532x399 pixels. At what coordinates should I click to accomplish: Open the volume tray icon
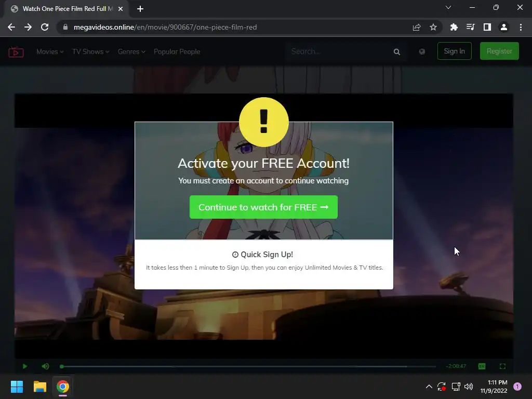[x=469, y=387]
